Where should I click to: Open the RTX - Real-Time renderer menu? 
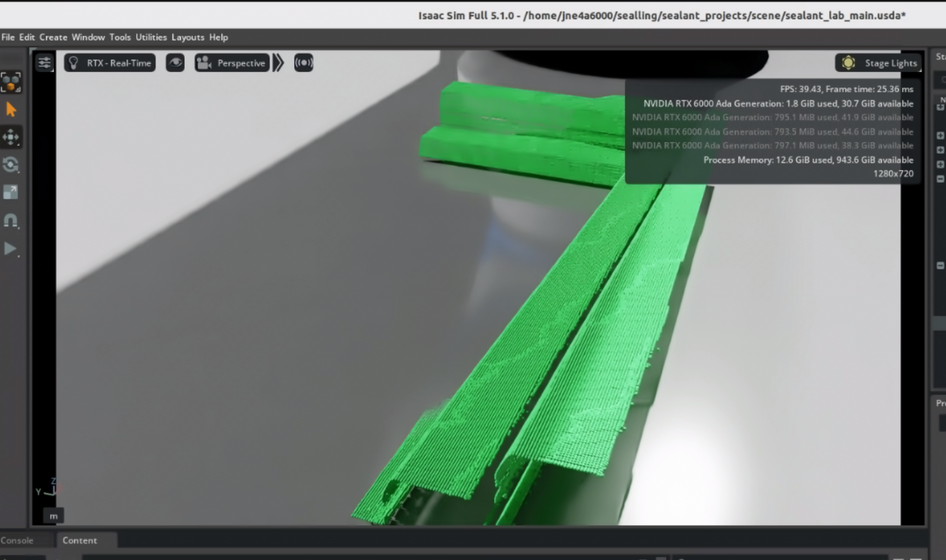110,63
